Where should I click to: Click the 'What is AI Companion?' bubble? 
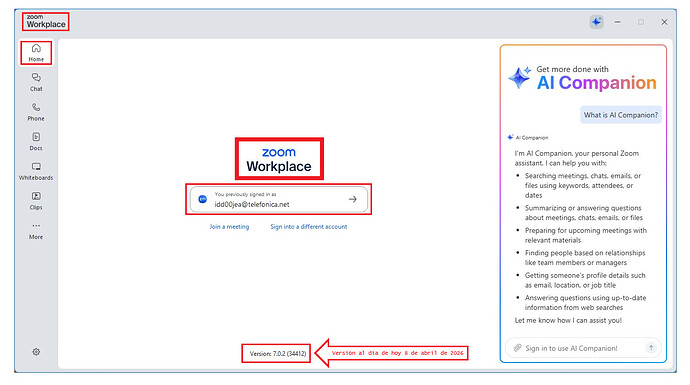(x=620, y=115)
